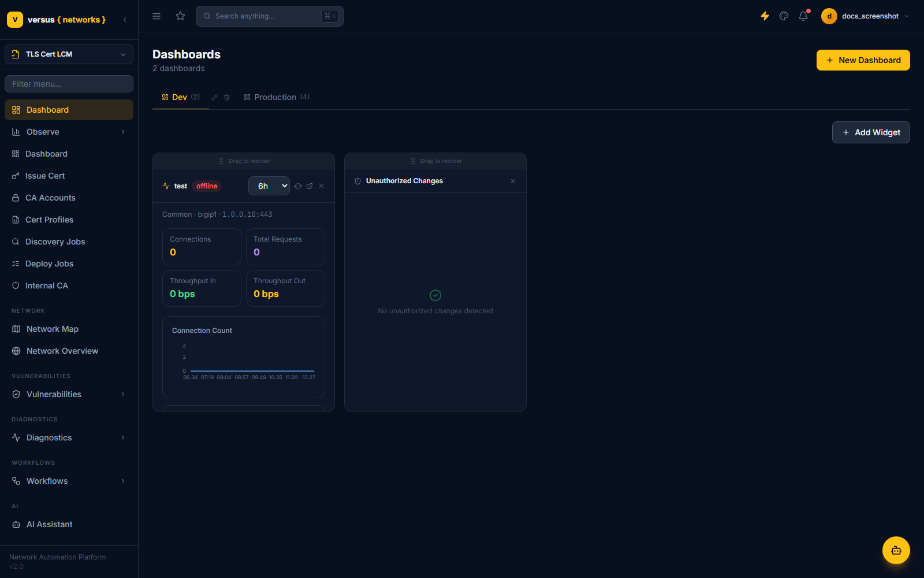Open the notifications bell
The height and width of the screenshot is (578, 924).
[x=803, y=16]
